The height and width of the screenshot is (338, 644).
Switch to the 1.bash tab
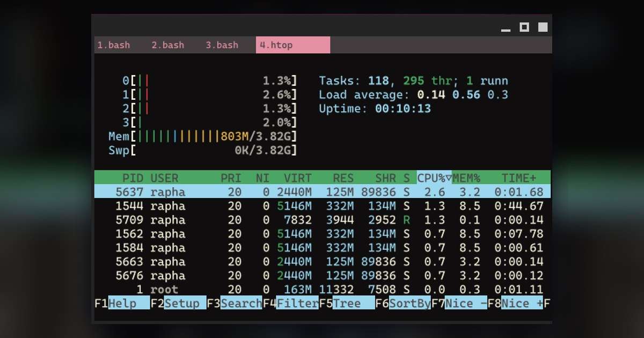pos(114,45)
